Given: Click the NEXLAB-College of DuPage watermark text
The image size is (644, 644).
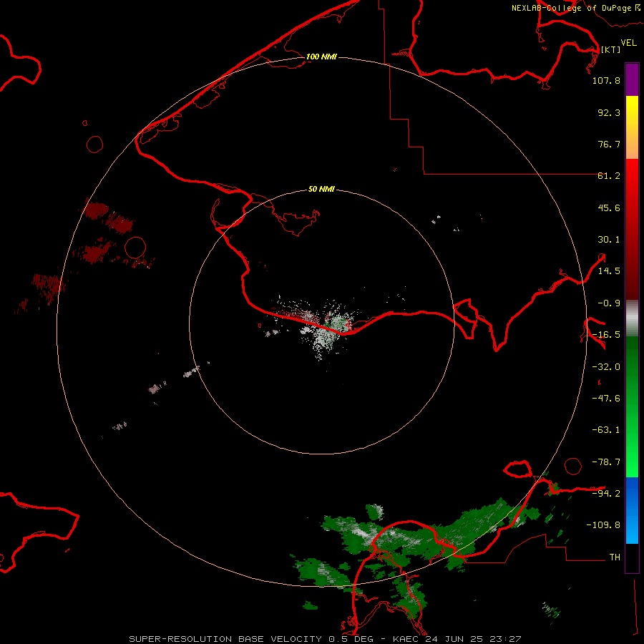Looking at the screenshot, I should pyautogui.click(x=575, y=8).
